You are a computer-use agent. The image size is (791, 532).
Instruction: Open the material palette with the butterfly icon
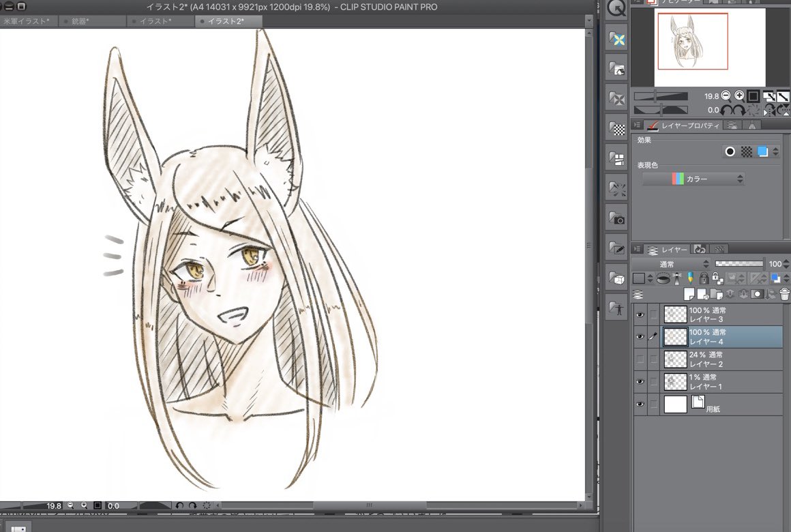[x=616, y=39]
